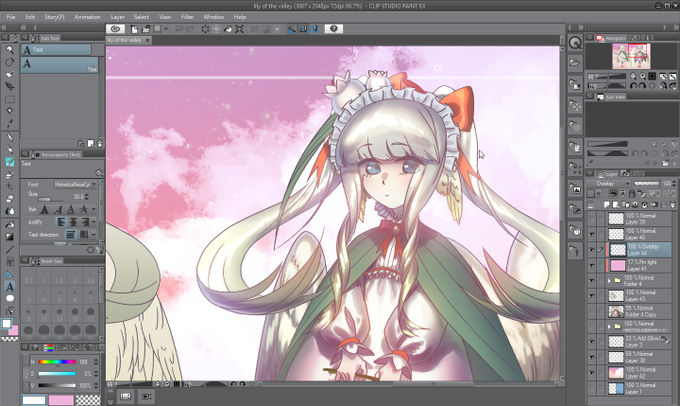
Task: Select the Text sub tool entry
Action: [60, 65]
